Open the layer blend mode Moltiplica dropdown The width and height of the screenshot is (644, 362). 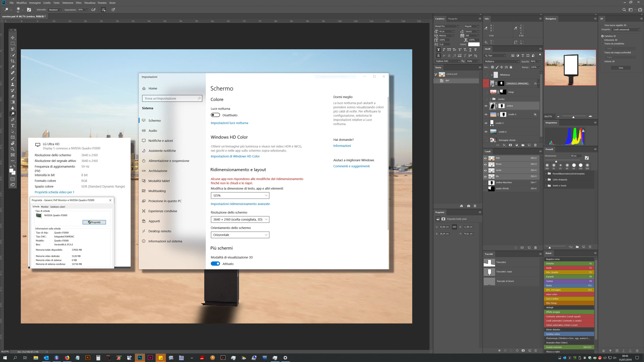(x=501, y=62)
